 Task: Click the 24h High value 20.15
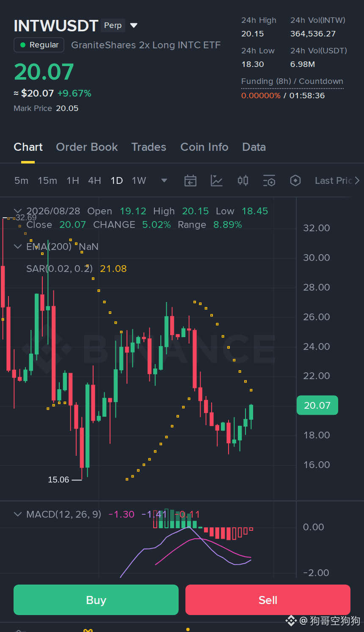click(x=253, y=34)
